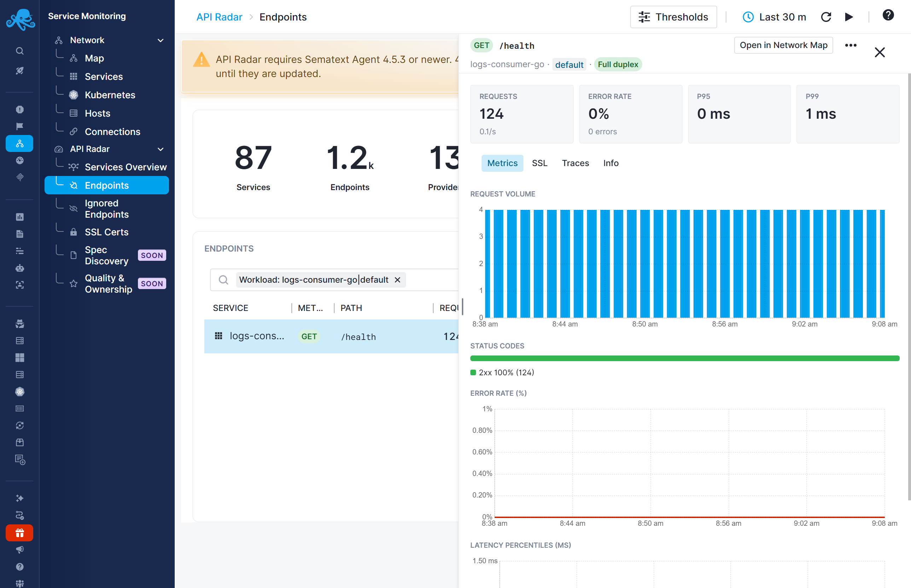Click the rocket icon in left rail
This screenshot has width=911, height=588.
coord(20,71)
